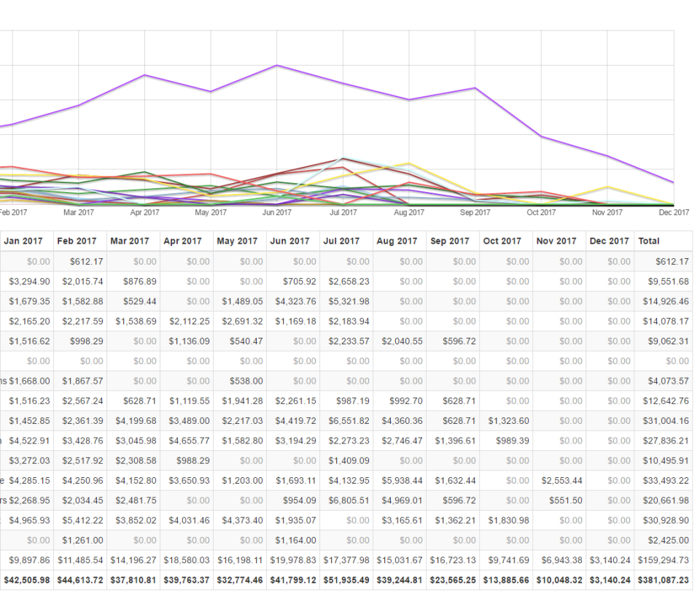The image size is (700, 596).
Task: Select the Apr 2017 table column header
Action: point(182,241)
